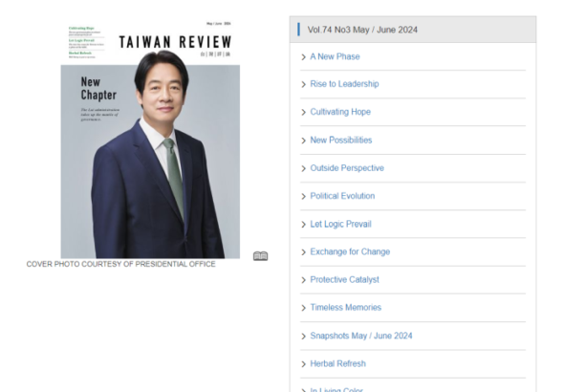Click chevron beside 'New Possibilities'

coord(303,141)
